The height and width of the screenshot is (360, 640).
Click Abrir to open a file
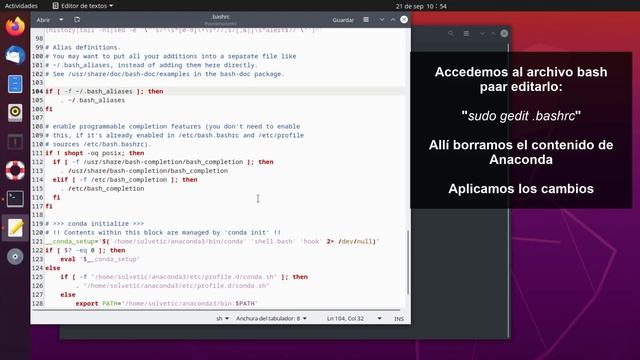coord(43,20)
